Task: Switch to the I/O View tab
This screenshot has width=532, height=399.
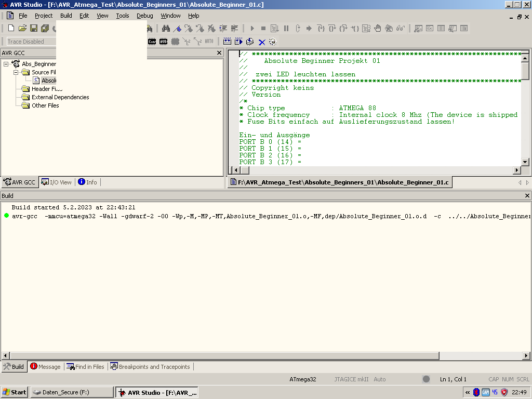Action: click(x=57, y=182)
